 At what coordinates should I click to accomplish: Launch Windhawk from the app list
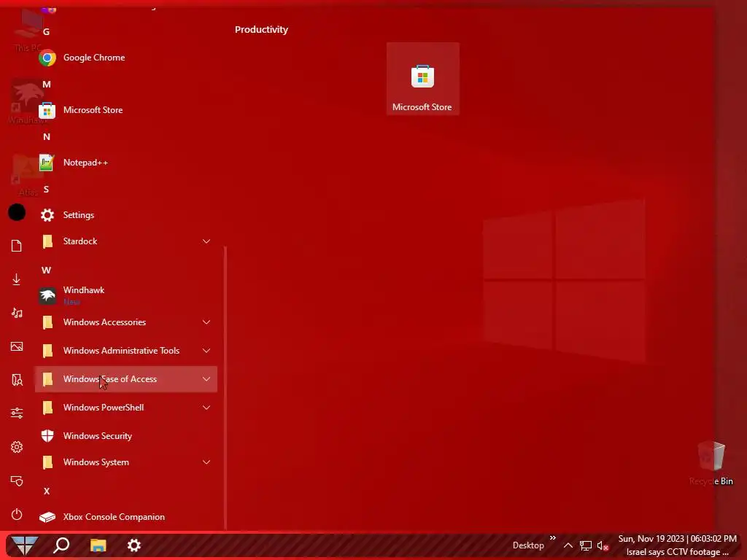click(x=125, y=295)
